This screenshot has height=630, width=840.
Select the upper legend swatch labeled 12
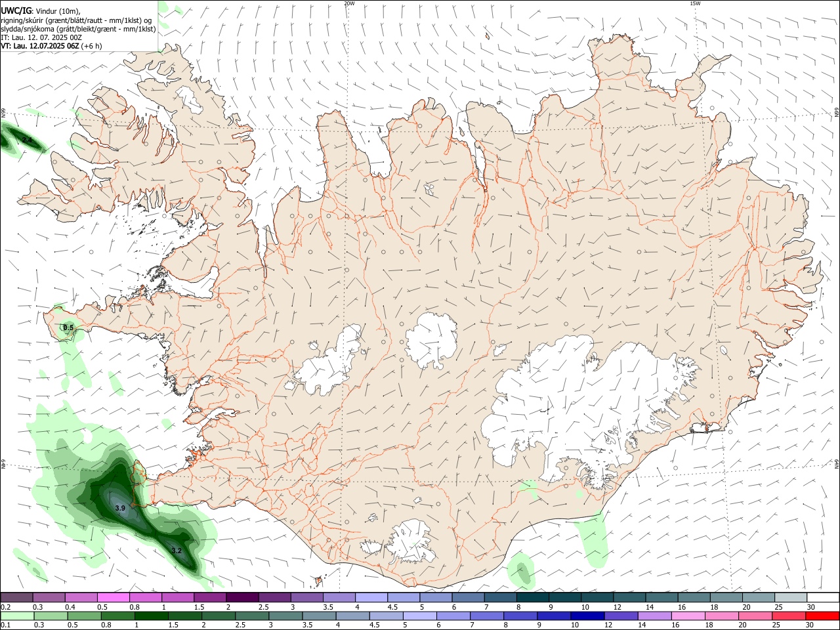click(629, 597)
